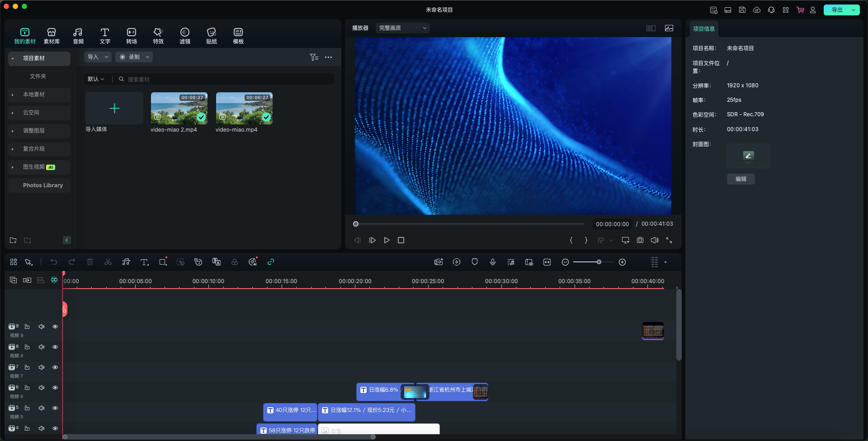868x441 pixels.
Task: Open the 项目信息 tab
Action: coord(704,28)
